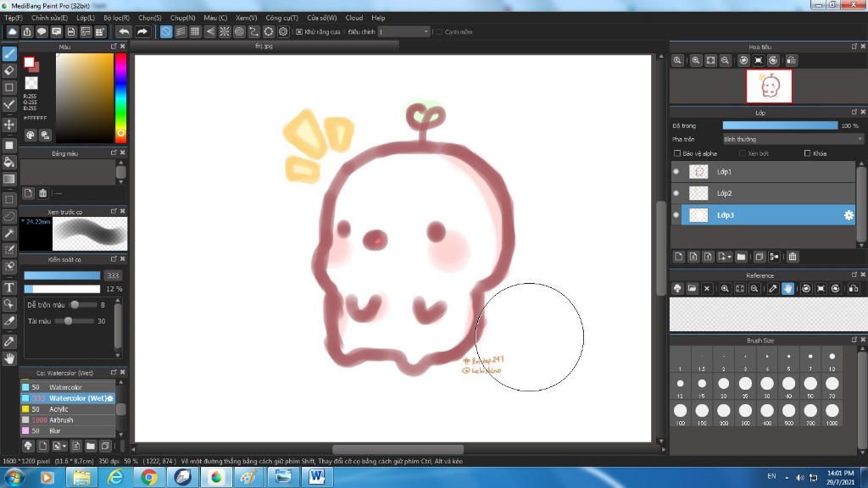Open Google Chrome from the Windows taskbar
Screen dimensions: 868x488
148,477
